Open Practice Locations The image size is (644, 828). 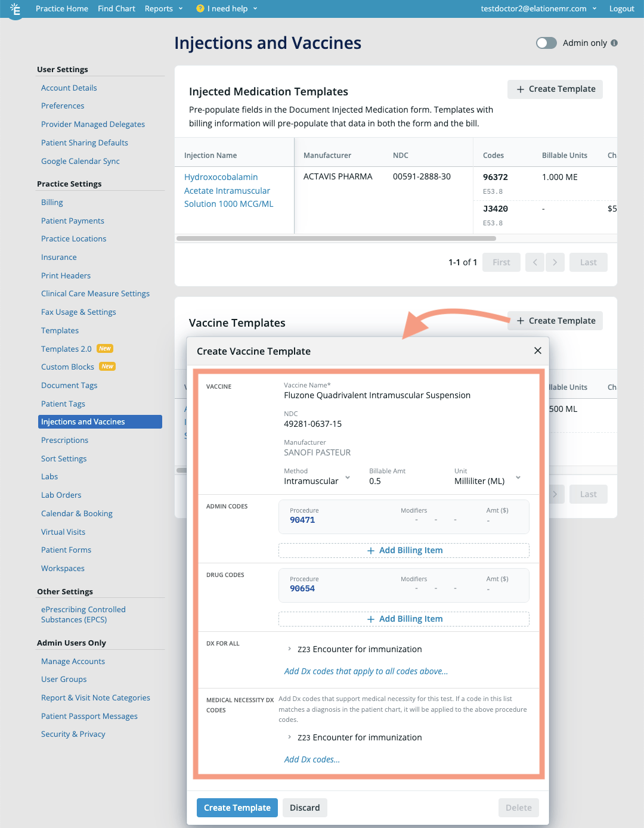click(x=74, y=238)
